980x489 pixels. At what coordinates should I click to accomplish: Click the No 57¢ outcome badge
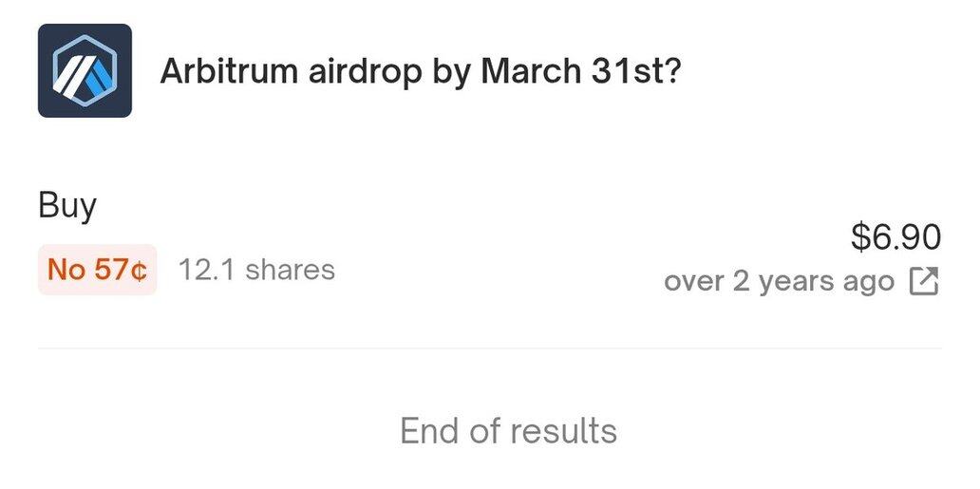[97, 270]
